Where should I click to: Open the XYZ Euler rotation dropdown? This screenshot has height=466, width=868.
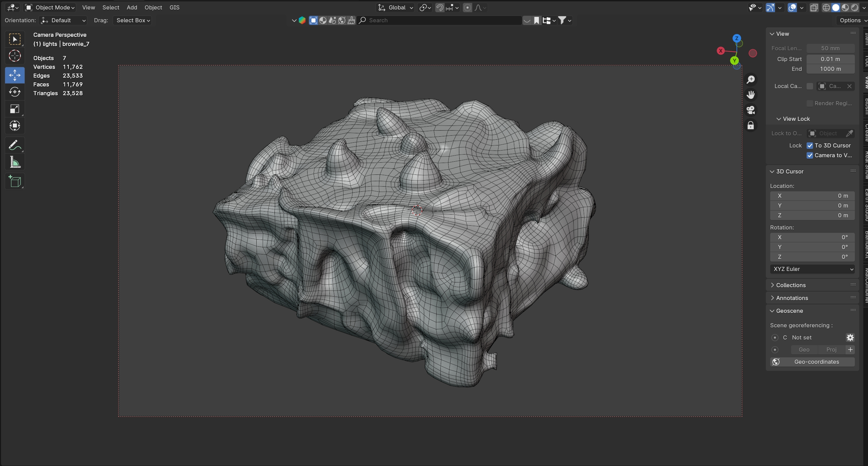[x=812, y=269]
